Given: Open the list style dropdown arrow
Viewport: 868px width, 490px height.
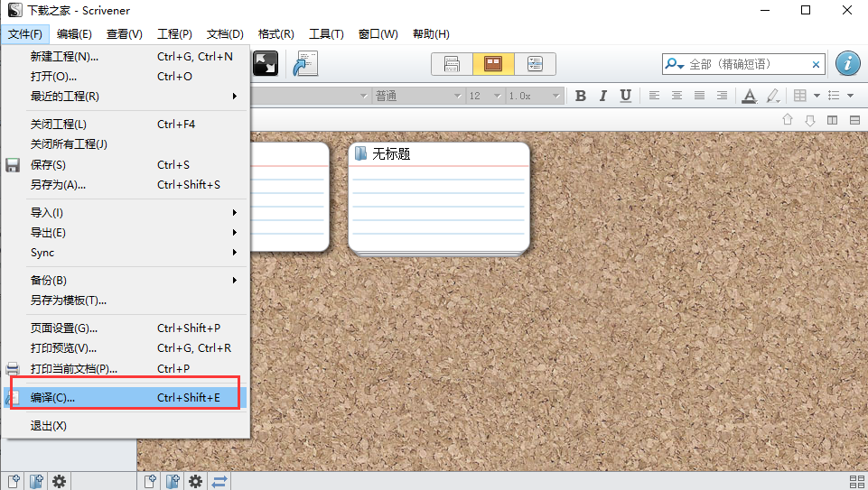Looking at the screenshot, I should pyautogui.click(x=850, y=96).
